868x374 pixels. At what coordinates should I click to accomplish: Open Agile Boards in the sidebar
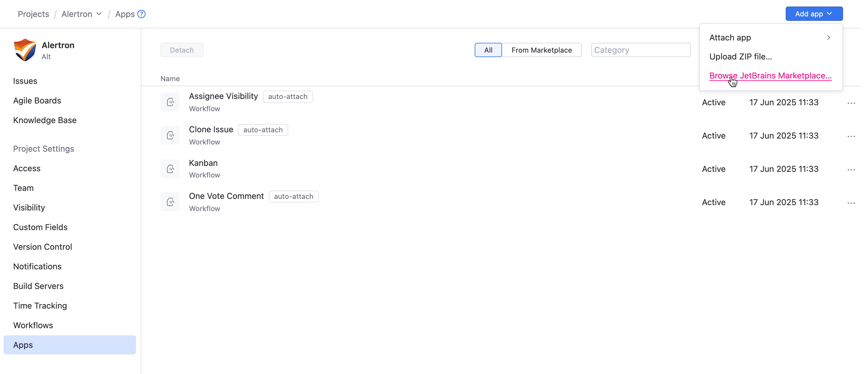pos(37,100)
